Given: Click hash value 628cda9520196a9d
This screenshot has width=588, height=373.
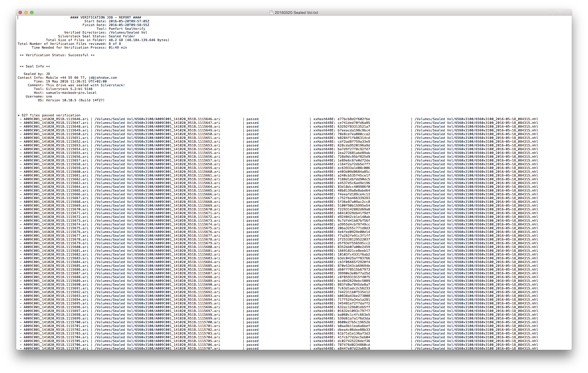Looking at the screenshot, I should 354,145.
